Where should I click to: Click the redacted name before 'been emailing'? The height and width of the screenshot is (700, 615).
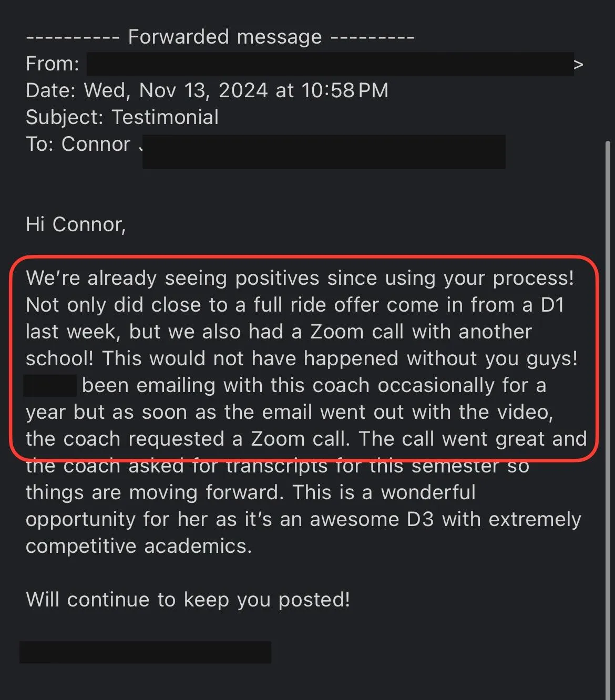pos(50,385)
